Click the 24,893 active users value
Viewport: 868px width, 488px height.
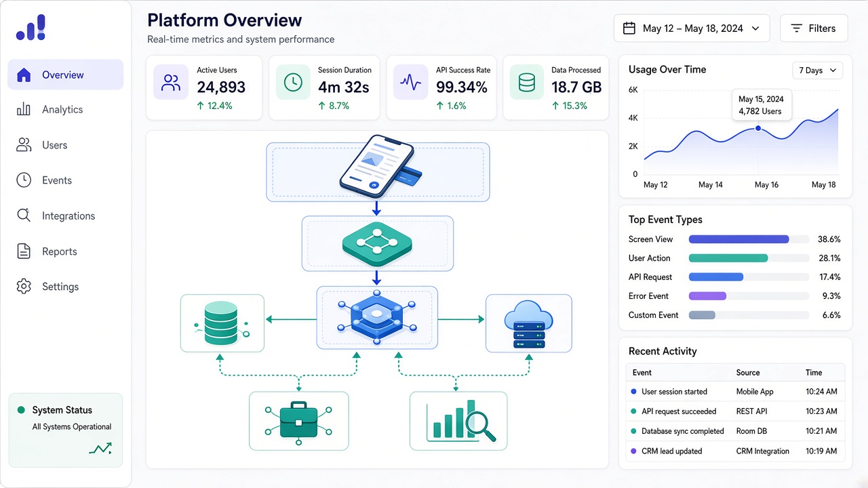click(221, 87)
